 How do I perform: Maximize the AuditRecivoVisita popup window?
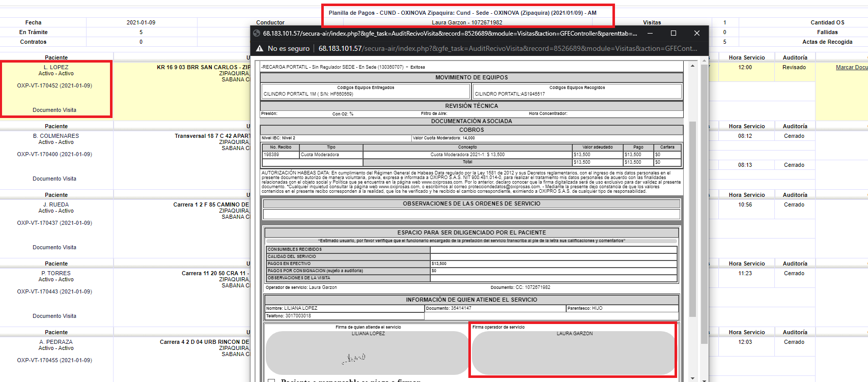click(x=674, y=33)
